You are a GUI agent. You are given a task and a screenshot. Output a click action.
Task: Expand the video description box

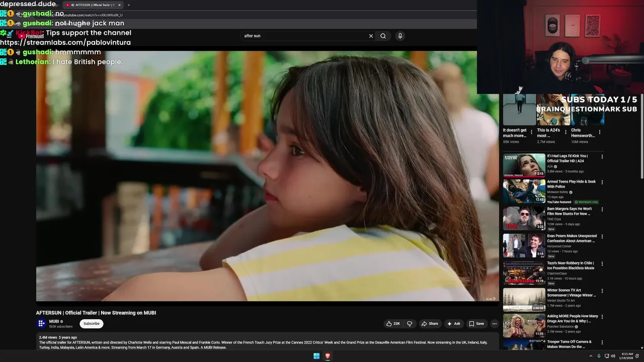[x=267, y=341]
